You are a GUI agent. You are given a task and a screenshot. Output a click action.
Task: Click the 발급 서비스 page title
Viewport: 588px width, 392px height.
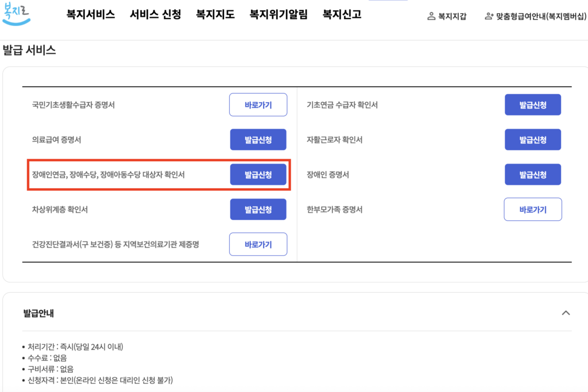coord(29,50)
